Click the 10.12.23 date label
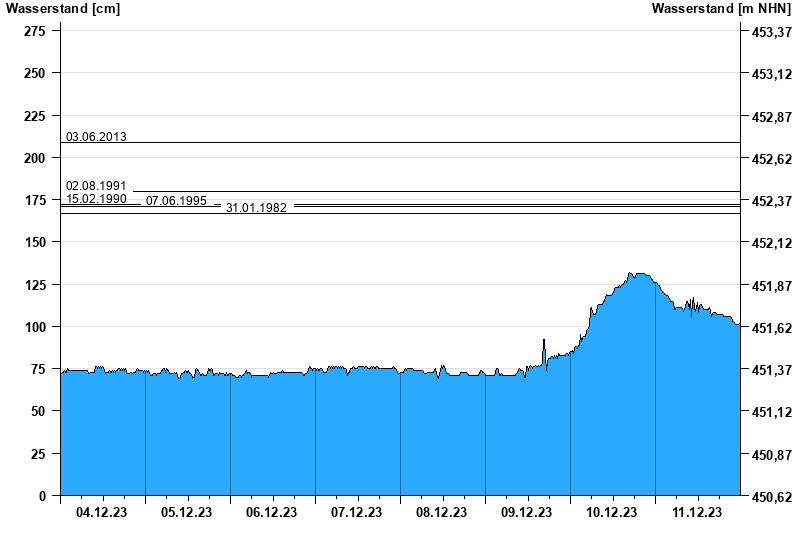The width and height of the screenshot is (800, 550). pyautogui.click(x=612, y=513)
